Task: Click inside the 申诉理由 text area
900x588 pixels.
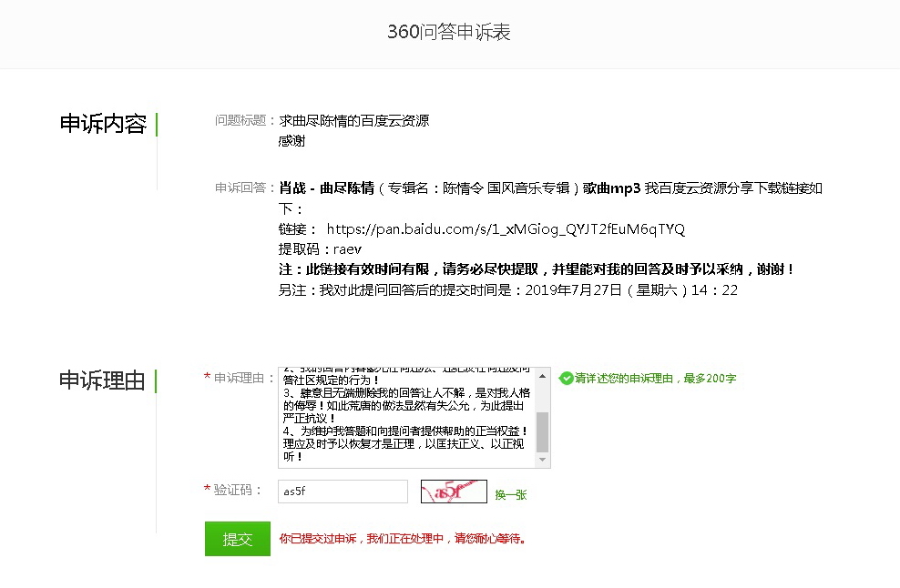Action: 407,418
